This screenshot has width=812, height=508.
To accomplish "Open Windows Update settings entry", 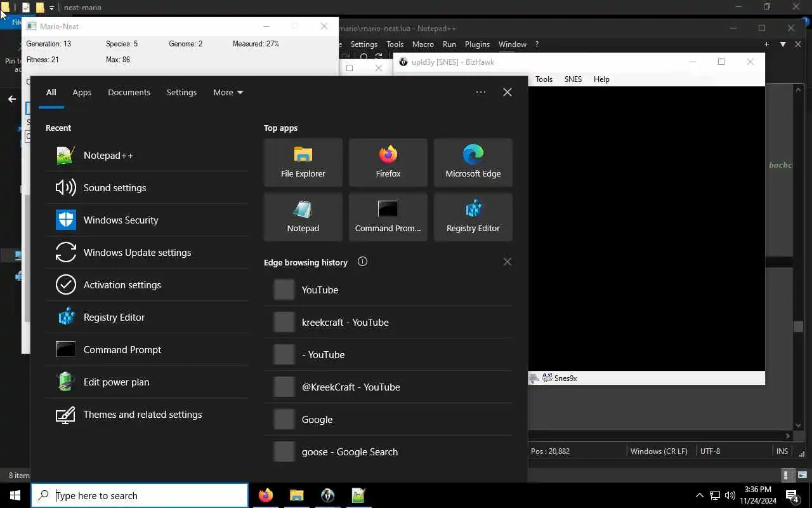I will pyautogui.click(x=147, y=252).
